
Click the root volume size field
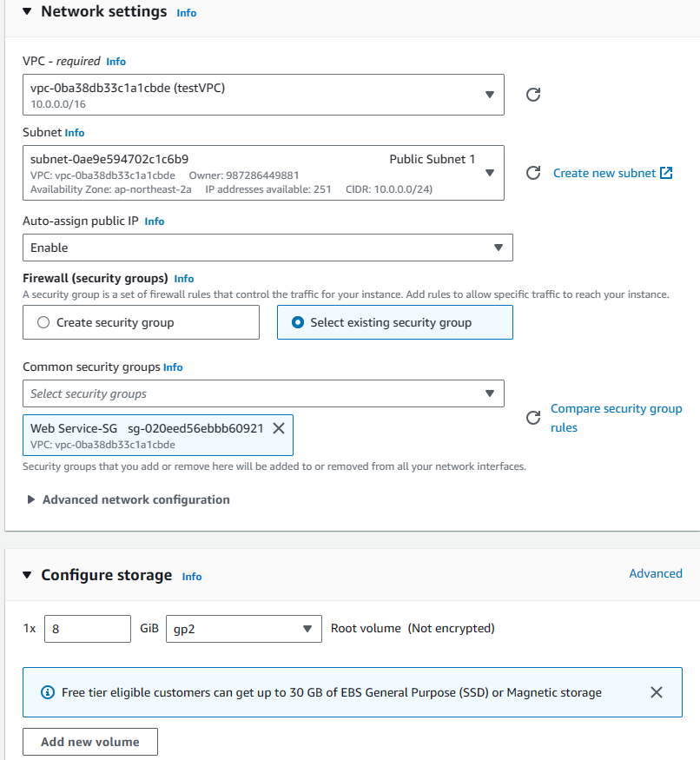[x=88, y=629]
